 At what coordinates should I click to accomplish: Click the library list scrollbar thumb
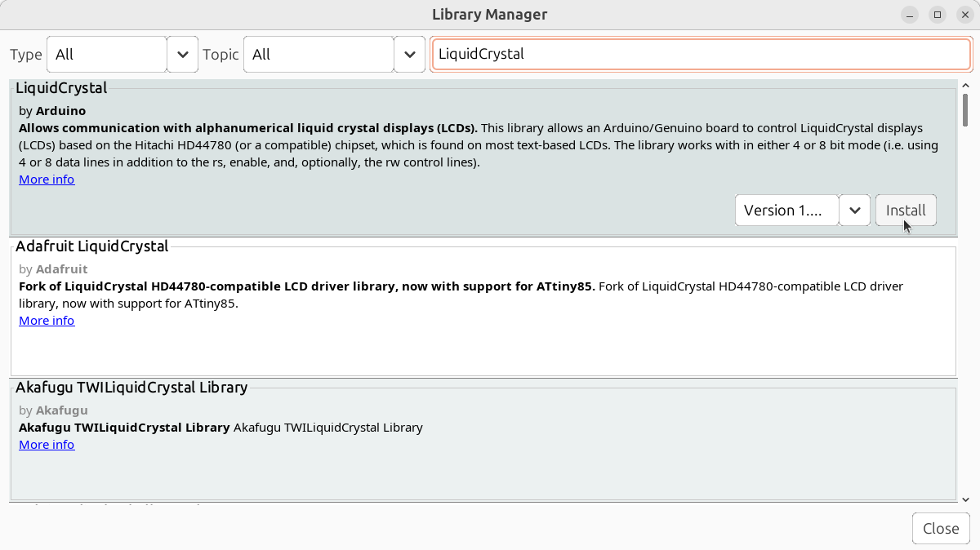(x=965, y=110)
